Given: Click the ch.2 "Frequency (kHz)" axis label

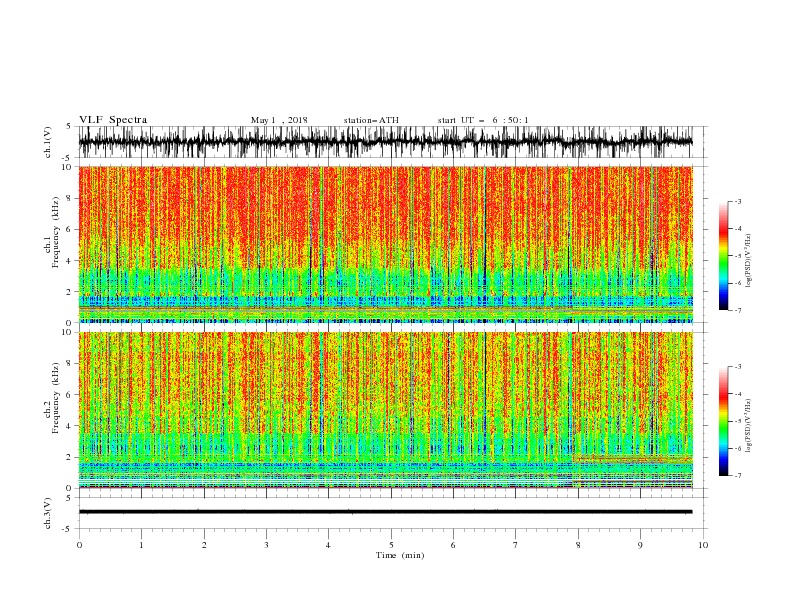Looking at the screenshot, I should coord(56,398).
